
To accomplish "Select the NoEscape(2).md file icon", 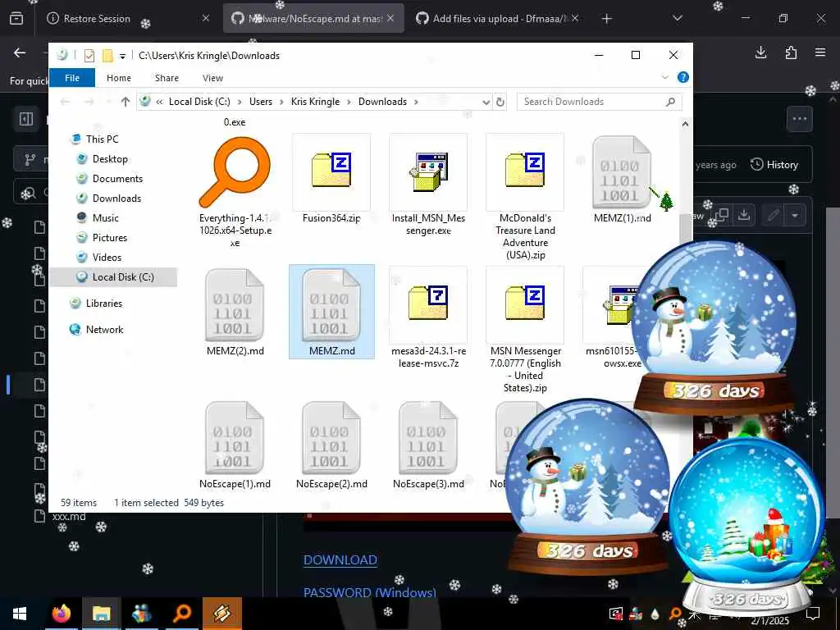I will click(x=331, y=438).
